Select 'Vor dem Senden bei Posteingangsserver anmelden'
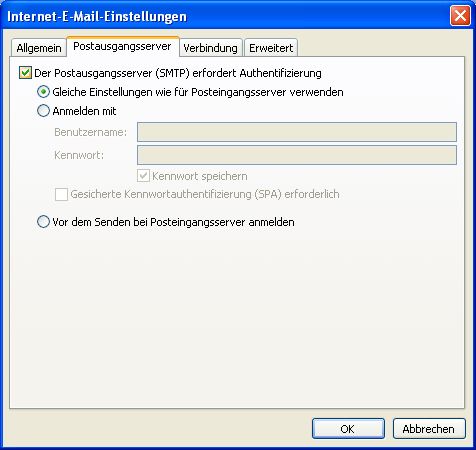The image size is (476, 450). pyautogui.click(x=43, y=222)
